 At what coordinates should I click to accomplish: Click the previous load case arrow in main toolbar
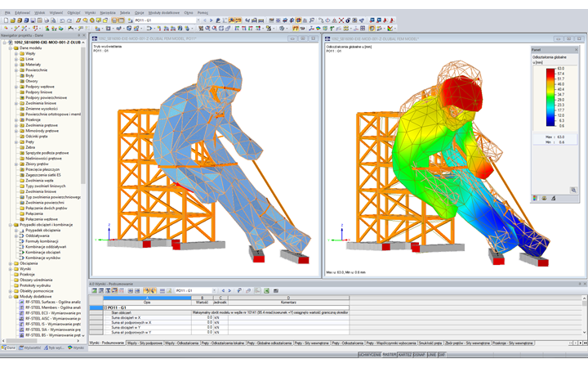(205, 20)
